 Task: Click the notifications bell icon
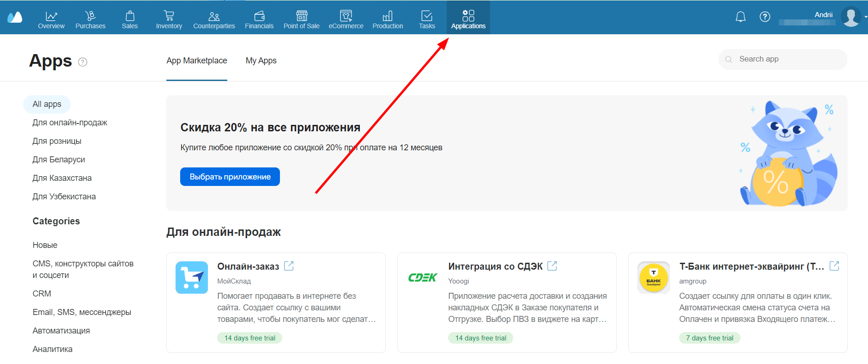[741, 17]
